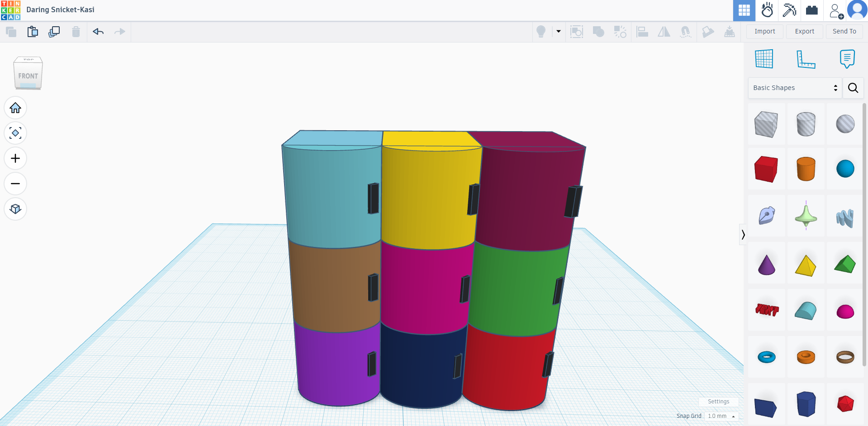Open the Snap Grid 1.0 mm dropdown
Image resolution: width=868 pixels, height=426 pixels.
(x=721, y=416)
